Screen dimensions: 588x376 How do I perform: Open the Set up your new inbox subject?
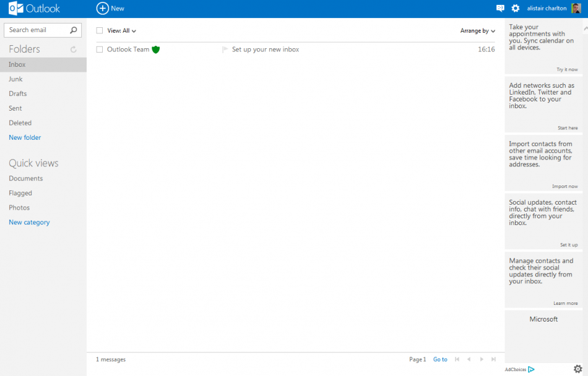(266, 49)
